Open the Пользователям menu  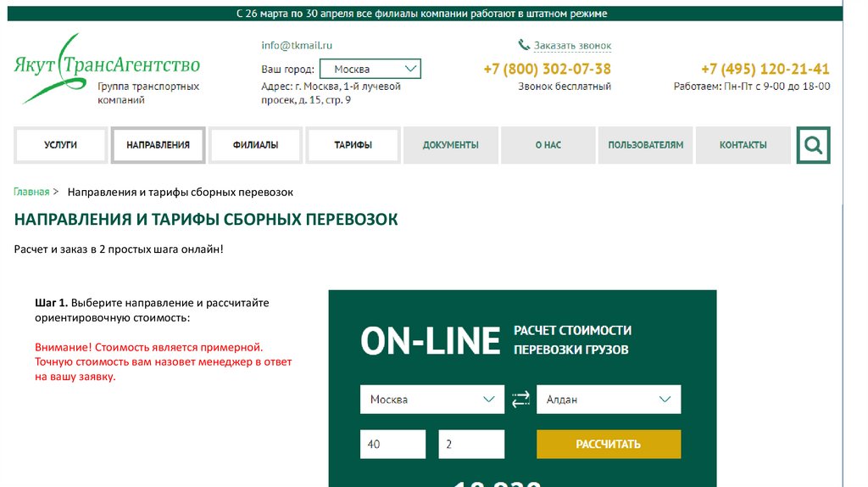click(645, 145)
